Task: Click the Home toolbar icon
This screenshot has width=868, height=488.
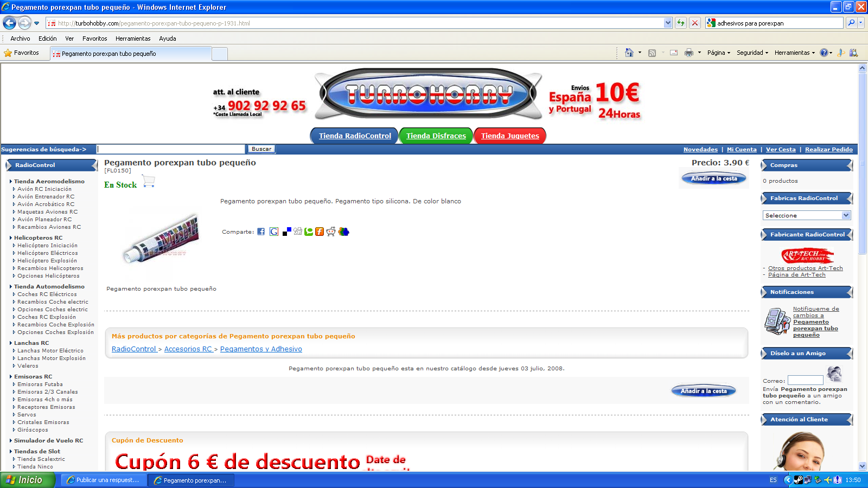Action: coord(629,53)
